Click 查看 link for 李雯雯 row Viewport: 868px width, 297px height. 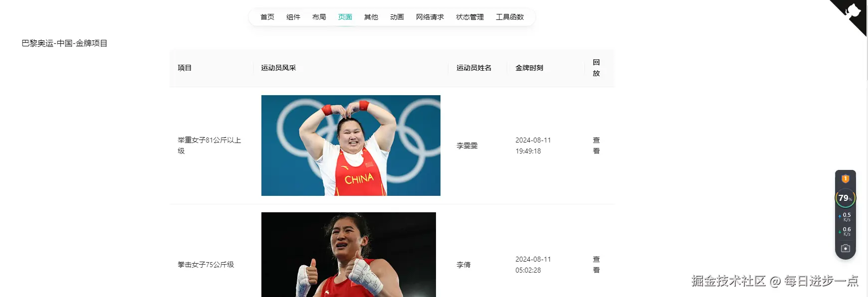(x=596, y=146)
